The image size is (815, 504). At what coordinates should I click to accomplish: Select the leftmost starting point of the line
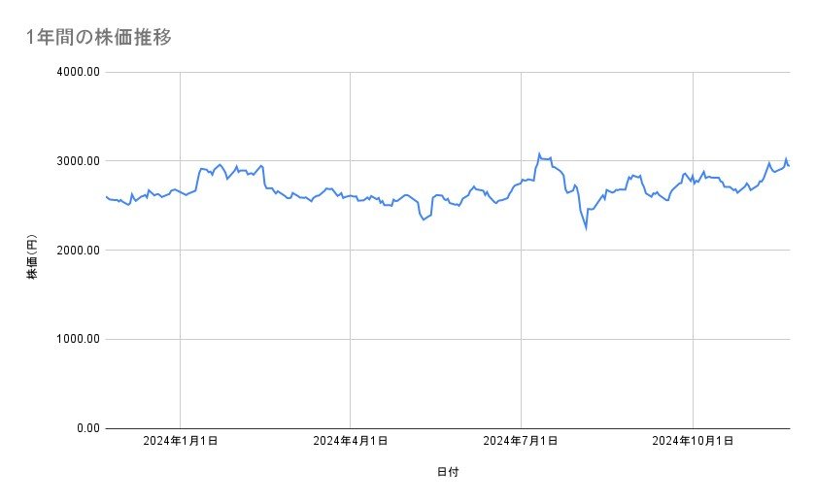(x=106, y=197)
